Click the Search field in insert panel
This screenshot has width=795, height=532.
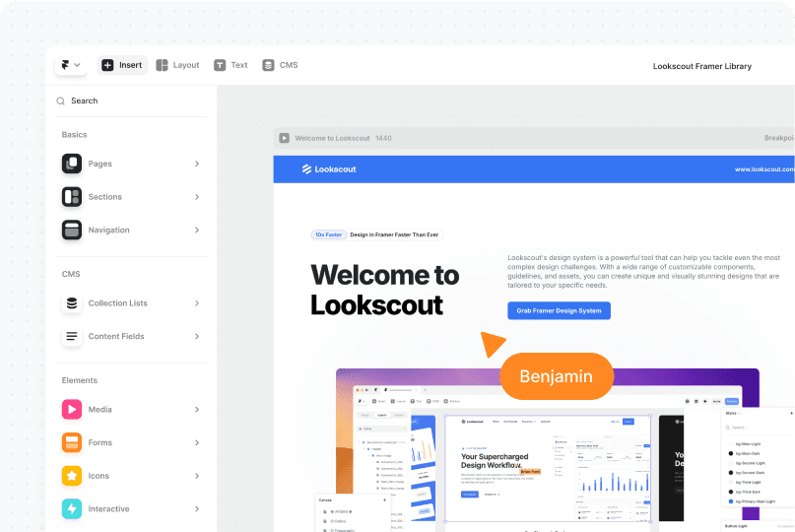pos(131,100)
